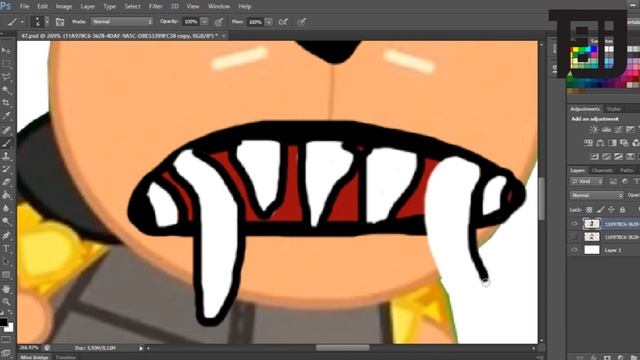Screen dimensions: 640x360
Task: Click the background white color swatch
Action: [9, 327]
